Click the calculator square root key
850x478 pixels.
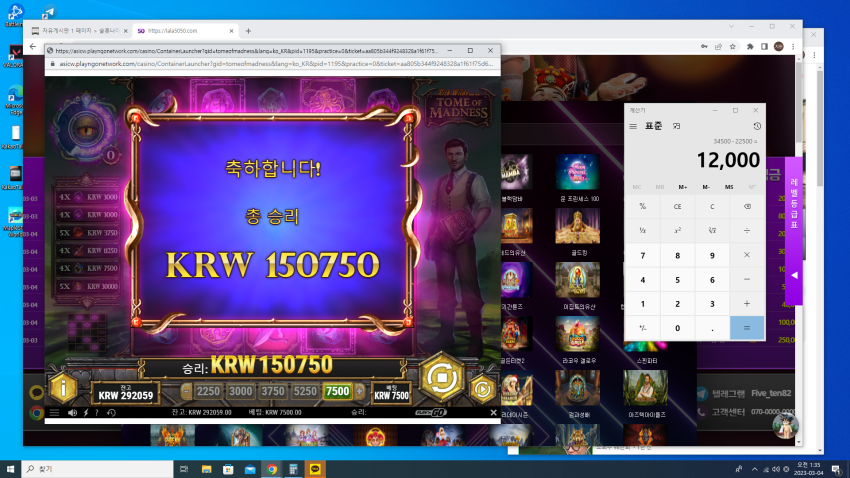712,230
